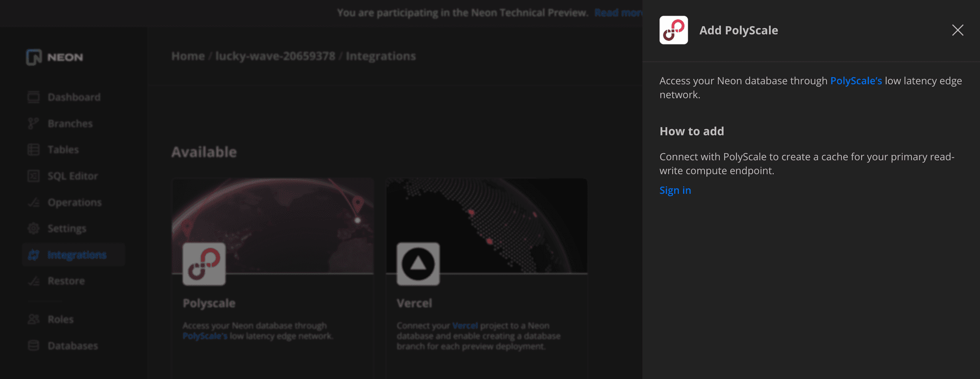This screenshot has height=379, width=980.
Task: Click the Available section heading
Action: 204,152
